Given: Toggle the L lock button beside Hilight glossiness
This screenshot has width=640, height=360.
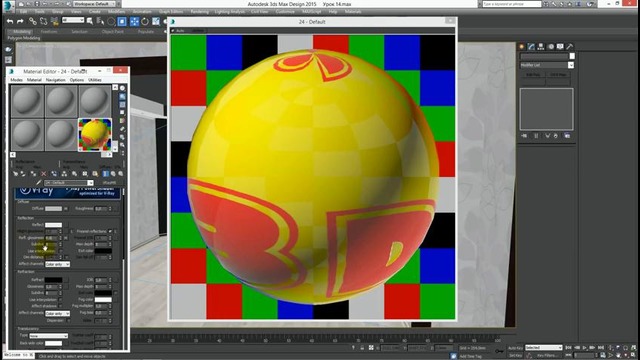Looking at the screenshot, I should 71,231.
